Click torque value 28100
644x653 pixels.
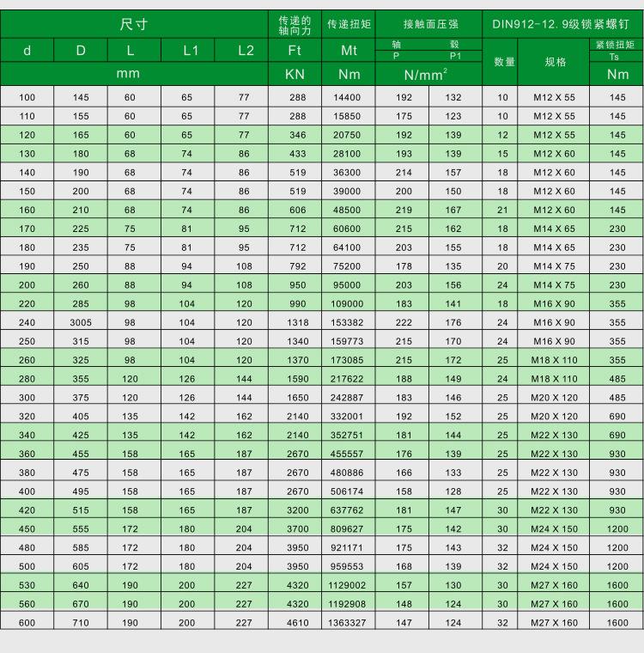tap(347, 154)
